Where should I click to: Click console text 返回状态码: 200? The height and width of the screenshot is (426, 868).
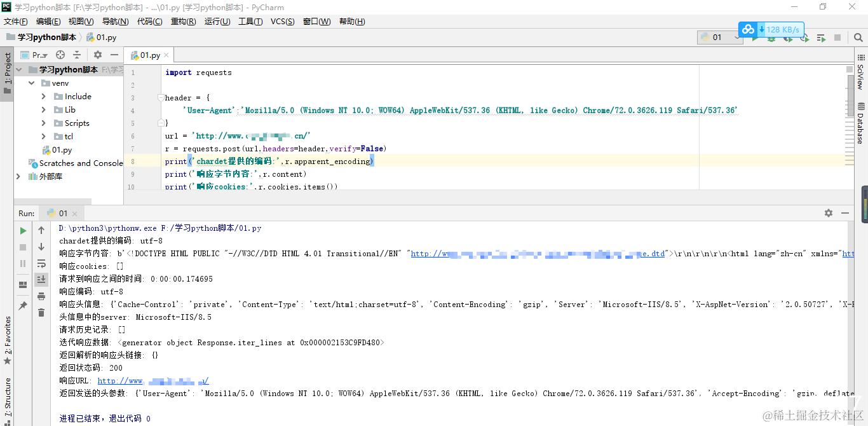click(91, 368)
